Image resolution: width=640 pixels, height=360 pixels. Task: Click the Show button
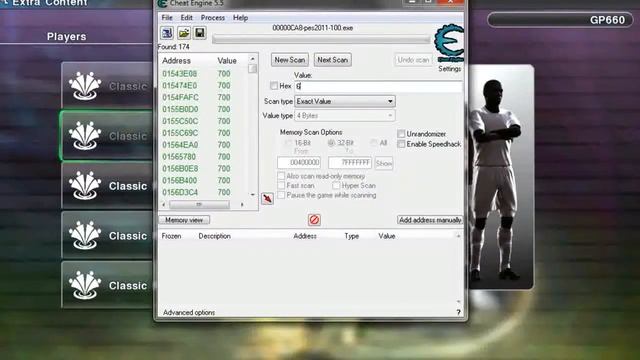click(384, 163)
